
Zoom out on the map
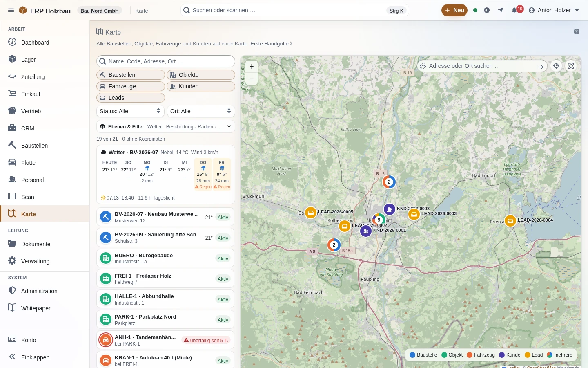click(x=252, y=79)
